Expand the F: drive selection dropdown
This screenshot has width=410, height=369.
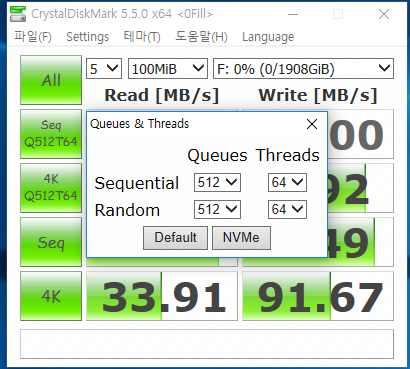[303, 69]
